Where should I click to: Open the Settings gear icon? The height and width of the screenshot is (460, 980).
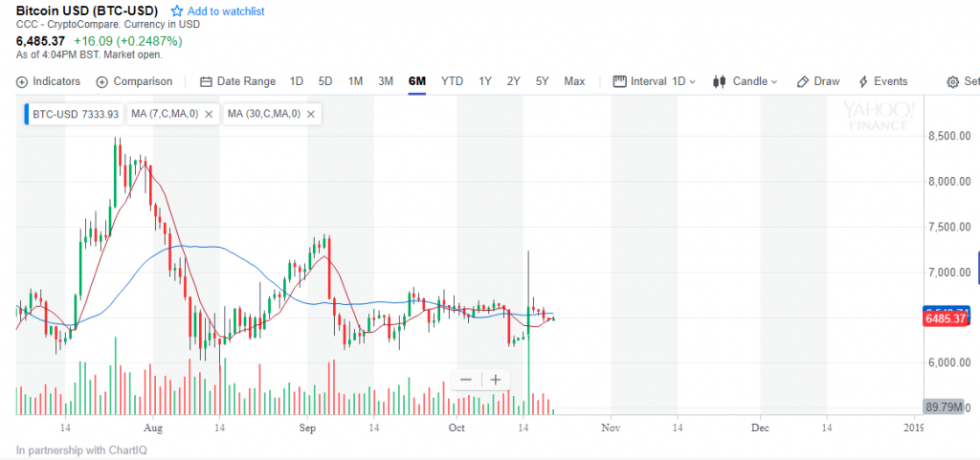[x=952, y=82]
